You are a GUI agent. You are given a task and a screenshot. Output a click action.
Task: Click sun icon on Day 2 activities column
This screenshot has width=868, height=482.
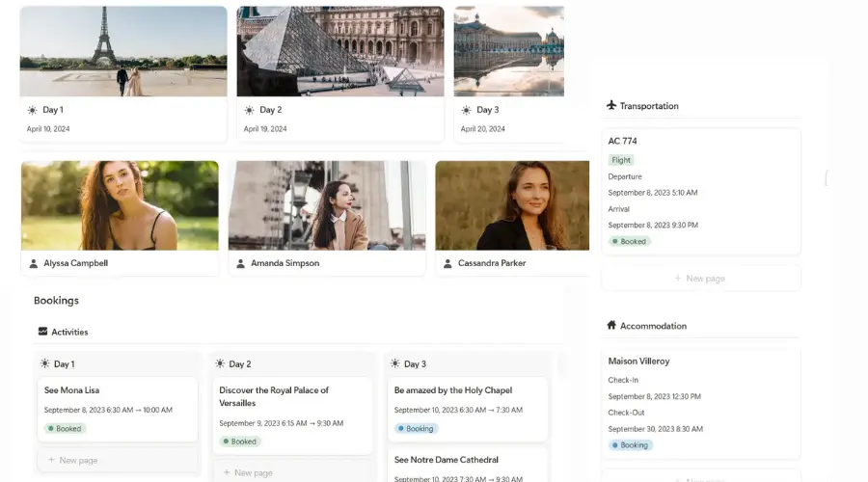coord(220,363)
